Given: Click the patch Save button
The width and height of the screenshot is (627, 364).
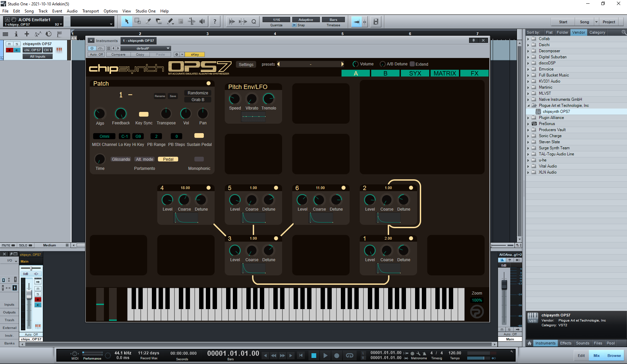Looking at the screenshot, I should 173,96.
